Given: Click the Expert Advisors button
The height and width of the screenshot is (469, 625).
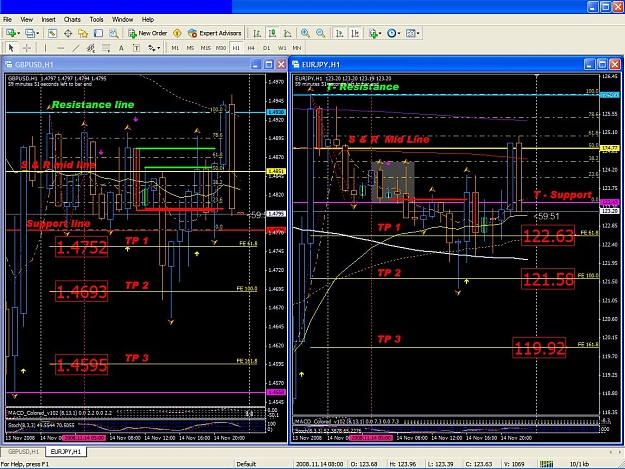Looking at the screenshot, I should (214, 33).
